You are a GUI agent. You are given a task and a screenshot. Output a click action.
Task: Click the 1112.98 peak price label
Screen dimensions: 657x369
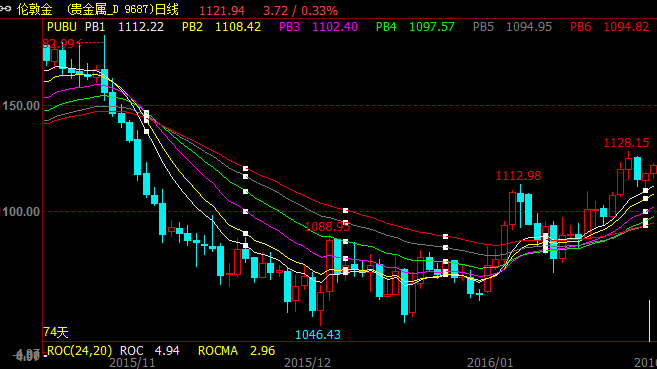pyautogui.click(x=518, y=176)
